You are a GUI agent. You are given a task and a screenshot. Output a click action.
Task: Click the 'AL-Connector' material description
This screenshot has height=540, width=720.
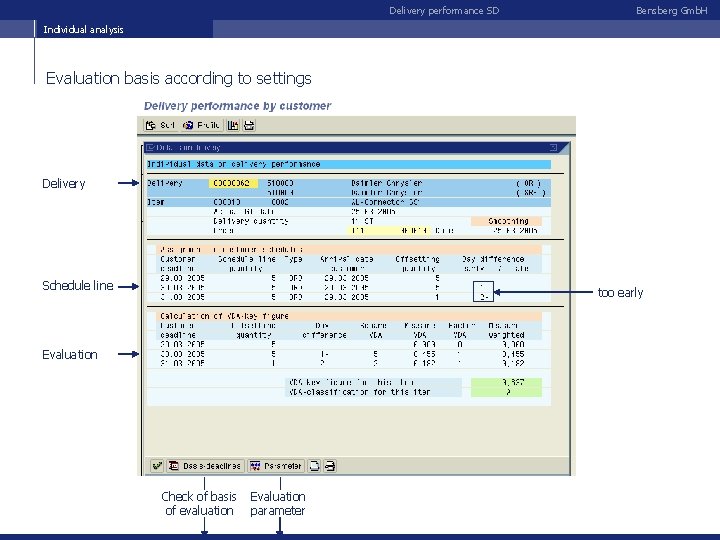coord(385,202)
